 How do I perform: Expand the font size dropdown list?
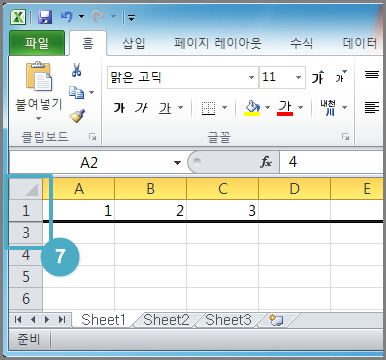[299, 77]
